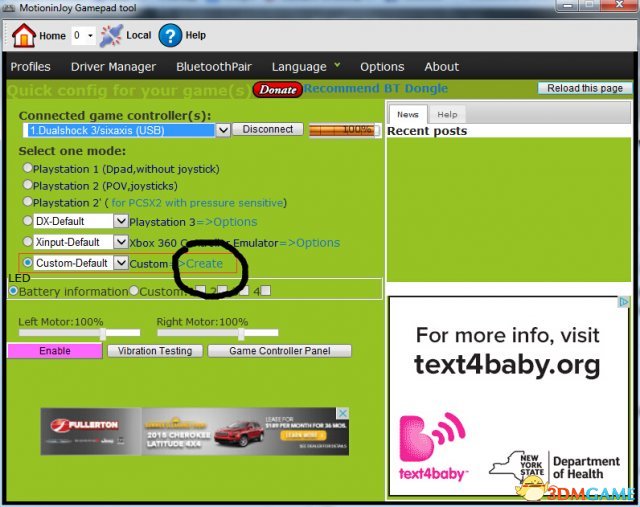Select the DX-Default Playstation 3 radio button

[27, 220]
